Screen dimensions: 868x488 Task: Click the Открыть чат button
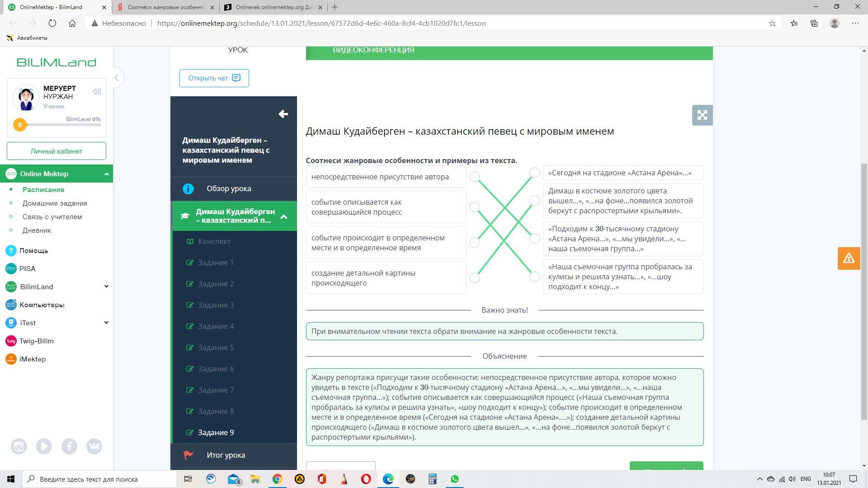tap(214, 78)
